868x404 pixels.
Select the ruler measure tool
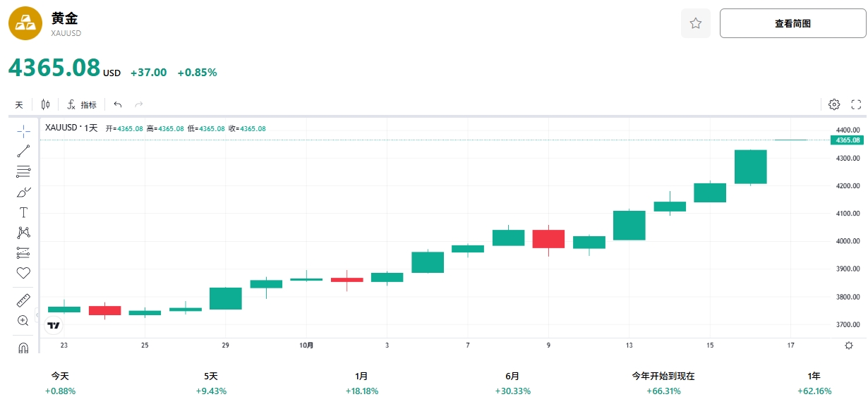23,301
